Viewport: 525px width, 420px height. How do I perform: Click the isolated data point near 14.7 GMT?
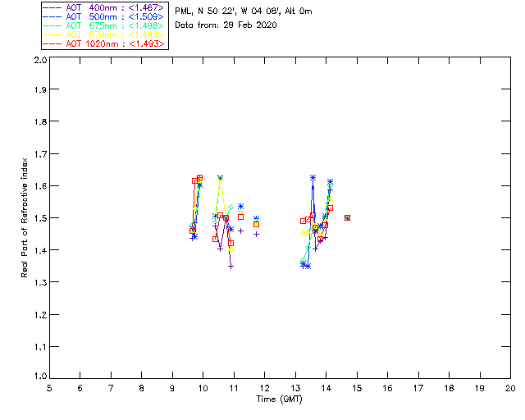click(347, 217)
